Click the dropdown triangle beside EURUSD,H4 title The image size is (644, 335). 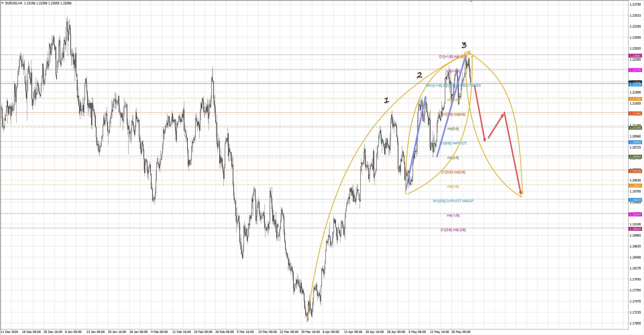(x=3, y=3)
